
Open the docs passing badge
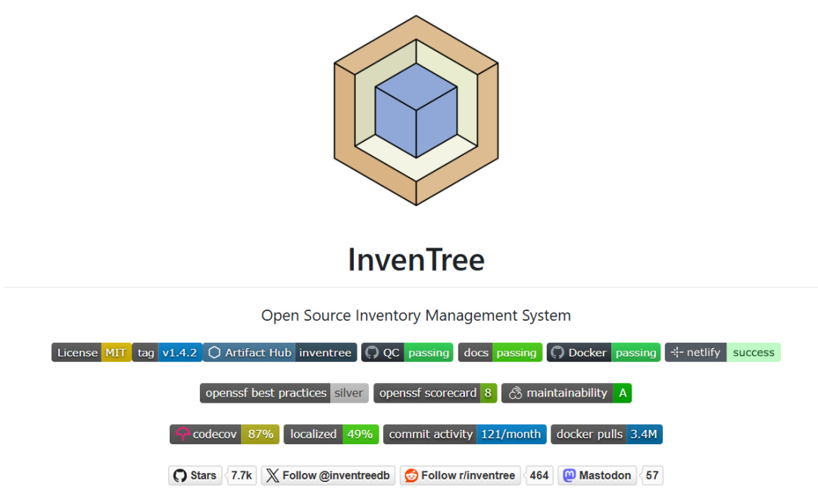500,353
